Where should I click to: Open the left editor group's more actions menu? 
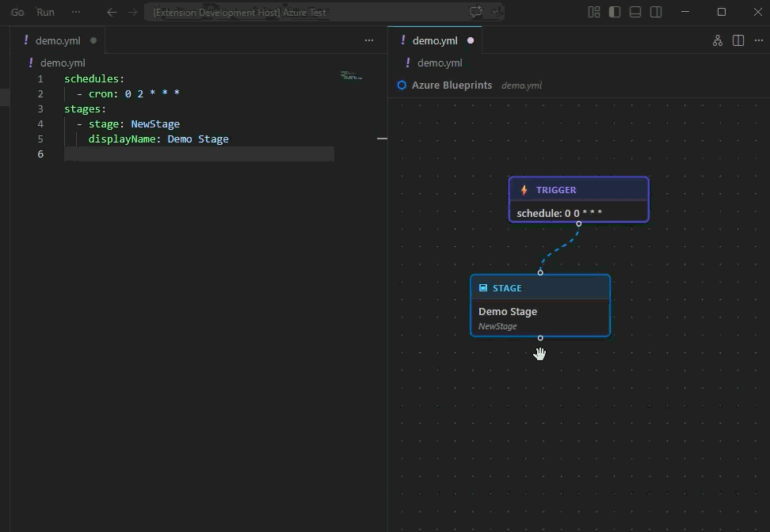coord(369,40)
